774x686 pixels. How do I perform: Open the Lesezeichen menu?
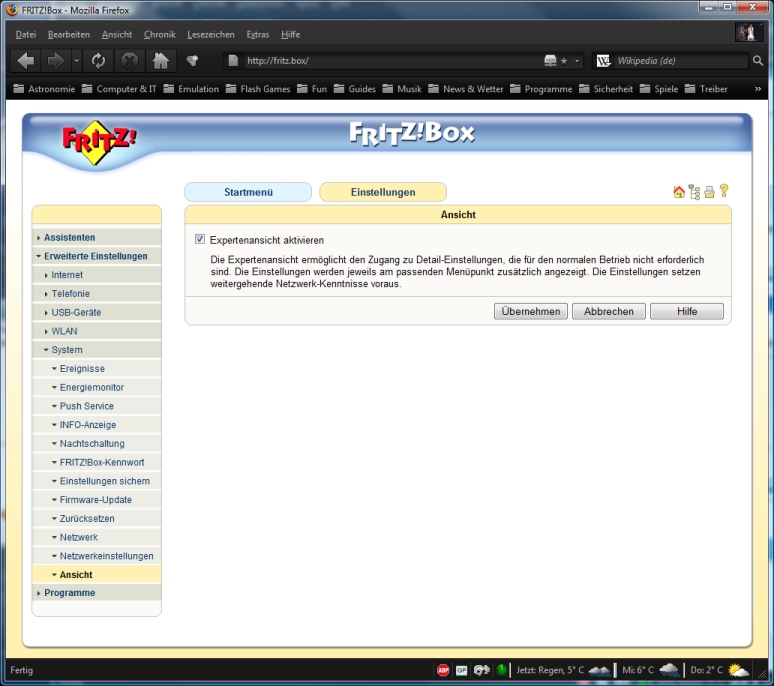click(x=211, y=35)
